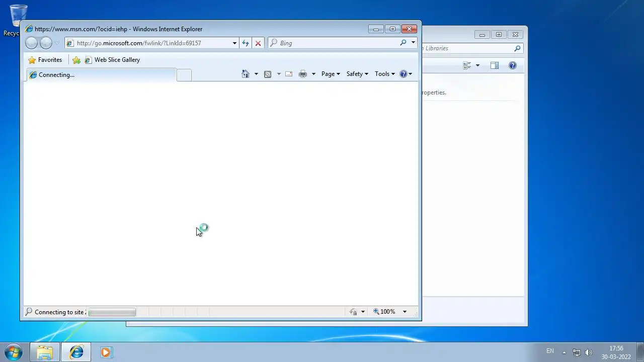Click Add to Favorites Bar star icon
The image size is (644, 362).
[76, 60]
